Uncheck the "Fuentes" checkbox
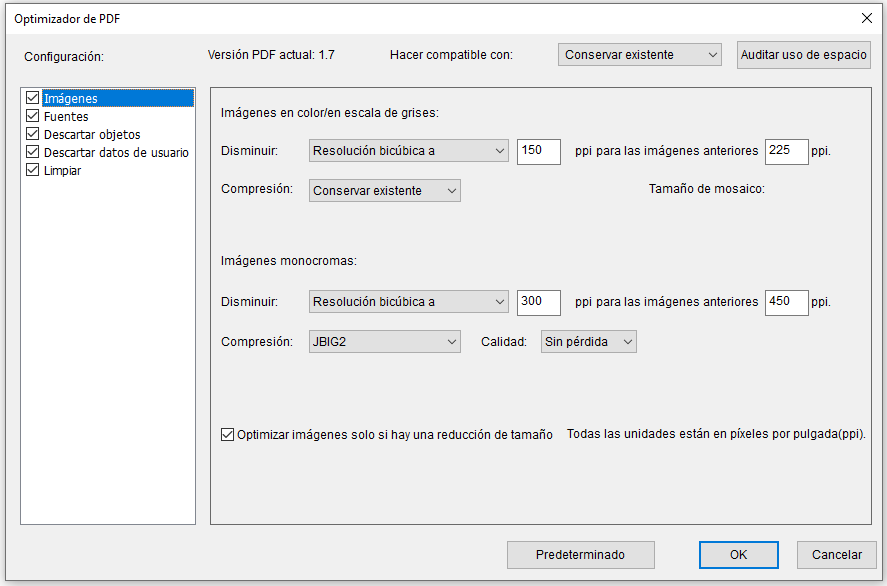The width and height of the screenshot is (887, 586). point(32,115)
